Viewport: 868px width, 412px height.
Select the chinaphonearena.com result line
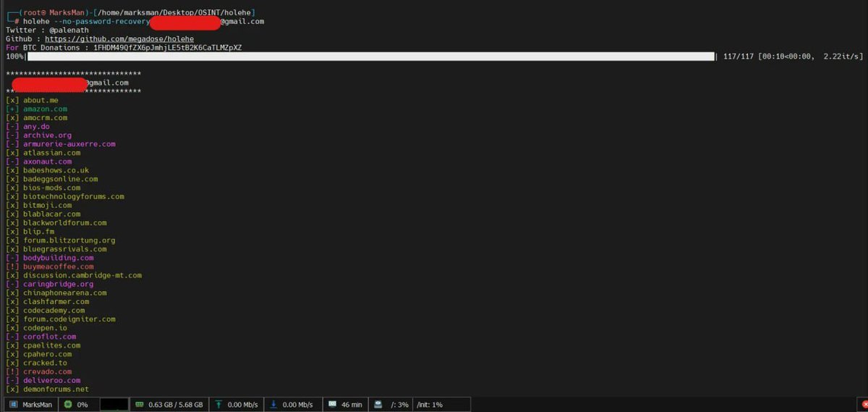coord(56,293)
